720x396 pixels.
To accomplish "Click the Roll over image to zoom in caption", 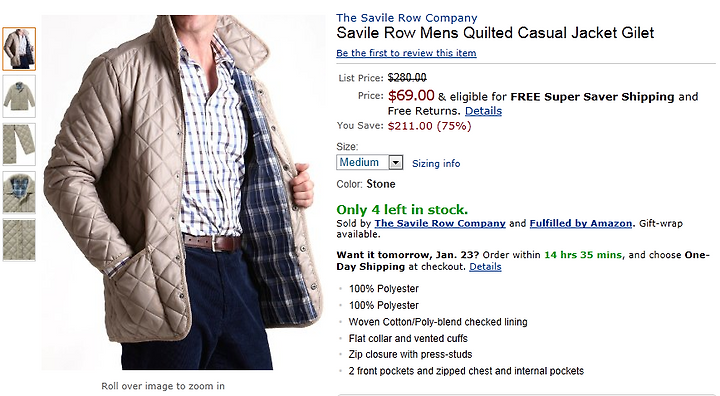I will (163, 386).
